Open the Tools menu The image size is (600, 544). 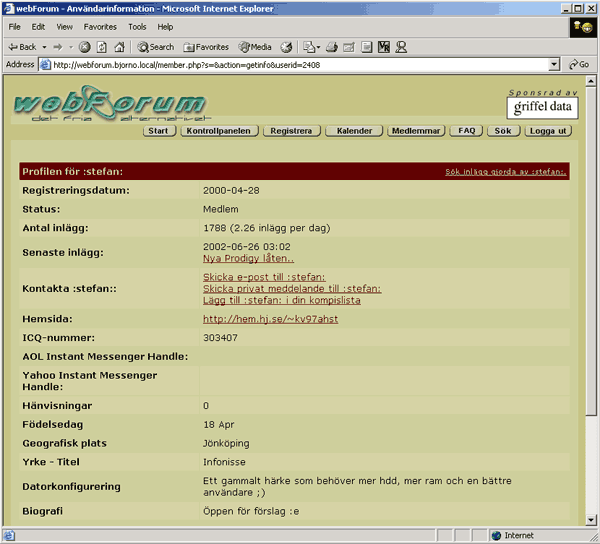[137, 27]
